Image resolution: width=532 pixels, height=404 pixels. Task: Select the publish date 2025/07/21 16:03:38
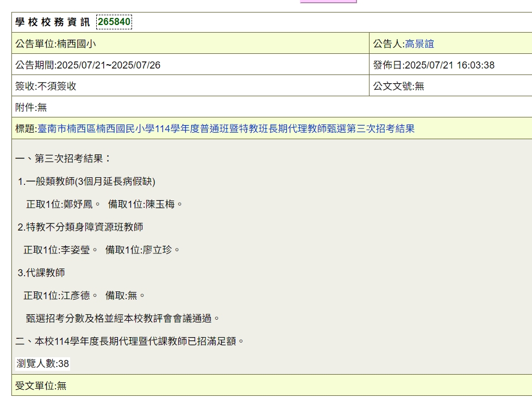coord(449,65)
